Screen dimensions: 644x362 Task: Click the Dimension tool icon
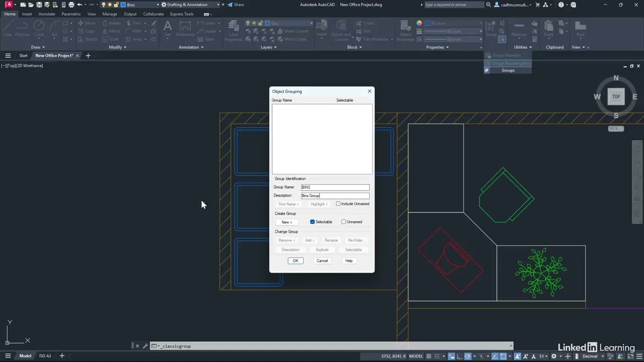[185, 29]
